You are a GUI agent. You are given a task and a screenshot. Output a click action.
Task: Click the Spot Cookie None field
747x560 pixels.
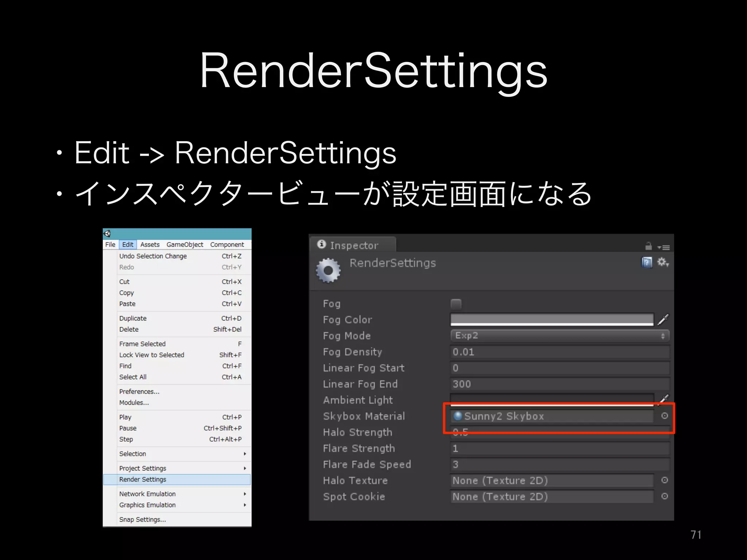coord(552,496)
